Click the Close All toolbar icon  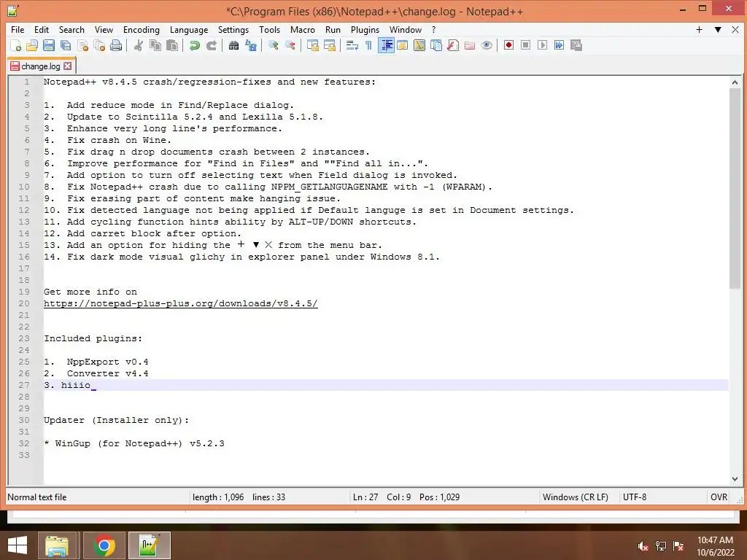[99, 45]
